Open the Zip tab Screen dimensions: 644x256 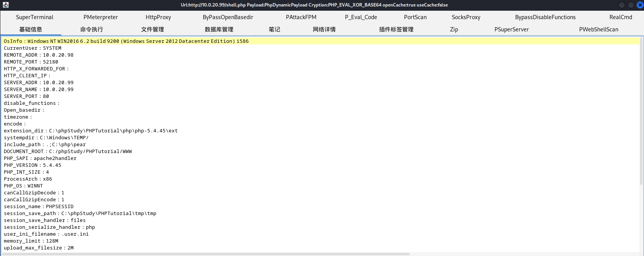[454, 29]
